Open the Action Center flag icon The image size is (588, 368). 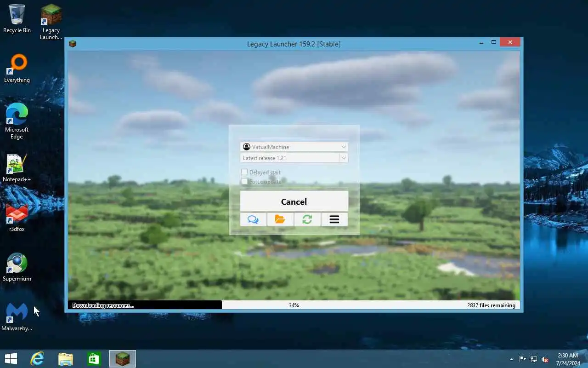tap(523, 359)
